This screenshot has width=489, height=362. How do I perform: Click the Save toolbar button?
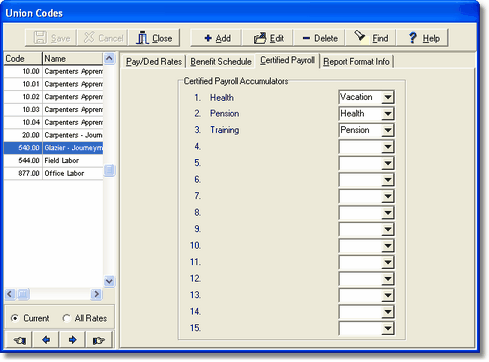click(51, 38)
